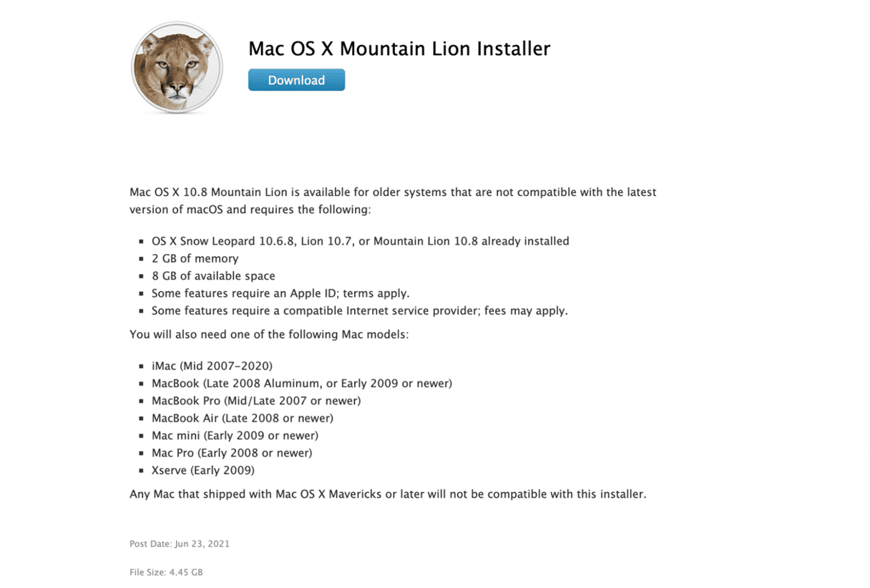Select the MacBook Pro Mid/Late 2007 entry

coord(256,401)
